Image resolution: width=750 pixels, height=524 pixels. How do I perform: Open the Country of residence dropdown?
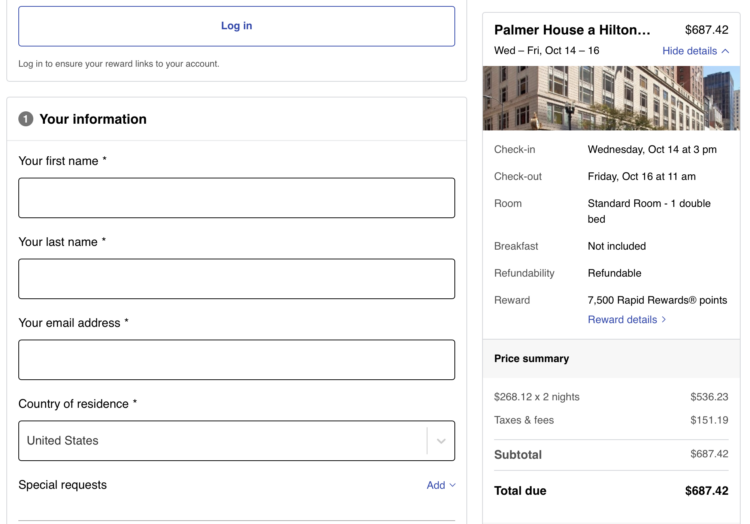point(236,441)
